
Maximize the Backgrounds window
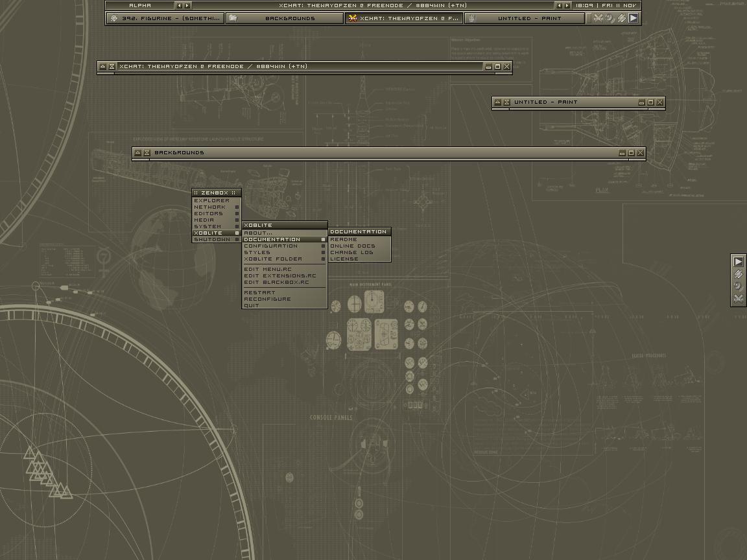click(631, 153)
